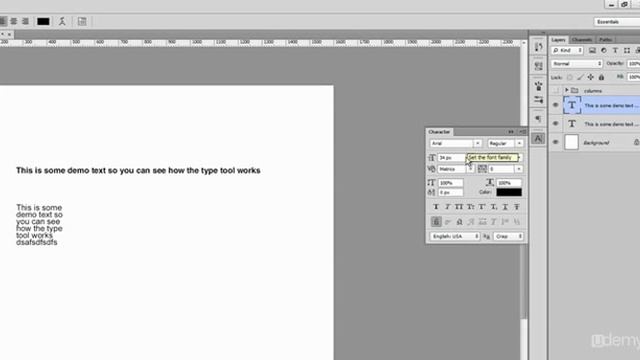Open text color swatch in options bar
Viewport: 640px width, 360px height.
click(43, 21)
